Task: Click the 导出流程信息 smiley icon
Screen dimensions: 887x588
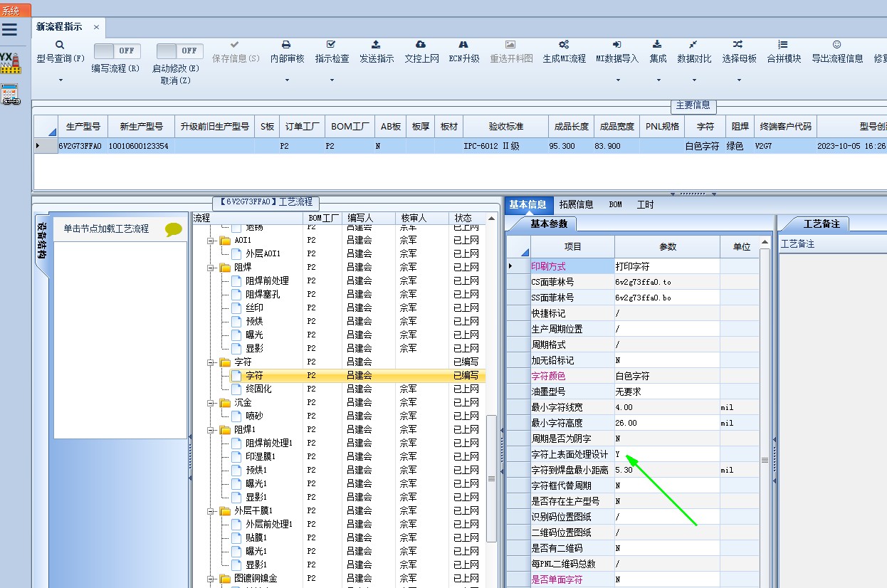Action: 837,44
